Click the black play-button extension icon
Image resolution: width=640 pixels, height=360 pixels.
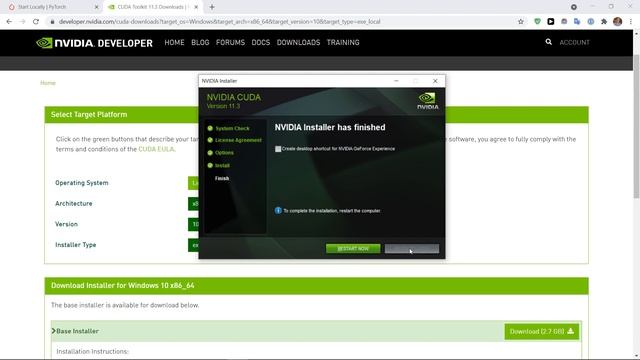coord(551,22)
